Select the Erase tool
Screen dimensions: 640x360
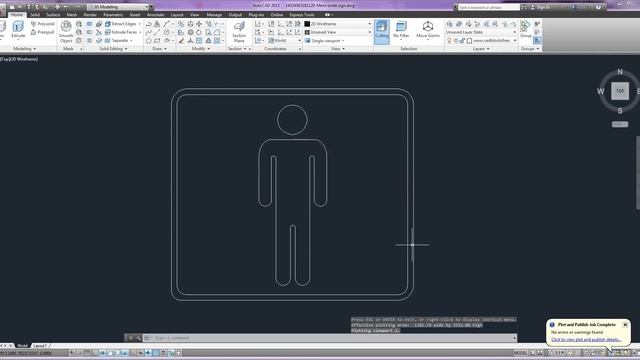tap(181, 40)
